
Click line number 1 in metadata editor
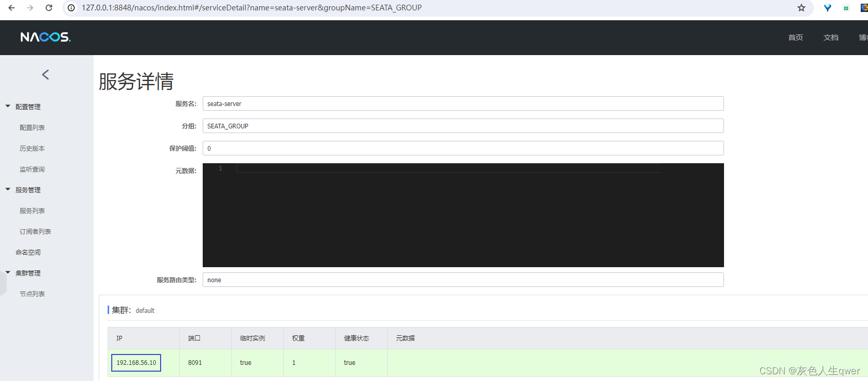[x=220, y=168]
